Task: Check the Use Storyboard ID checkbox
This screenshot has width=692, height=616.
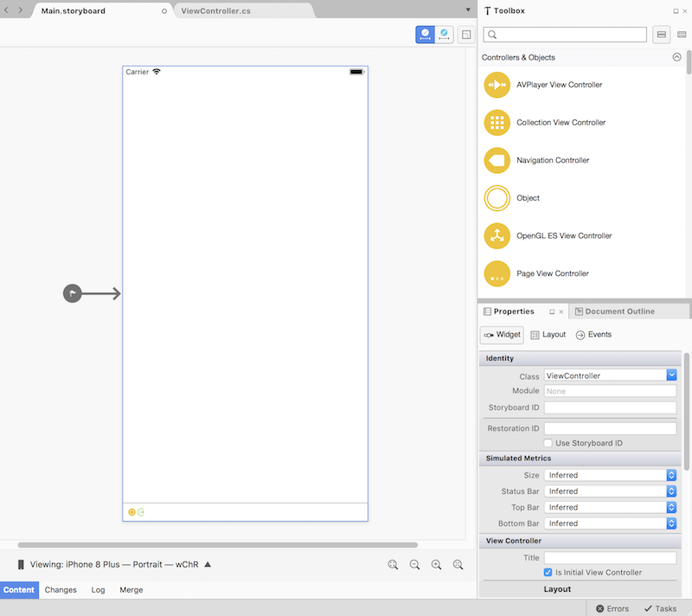Action: (x=548, y=443)
